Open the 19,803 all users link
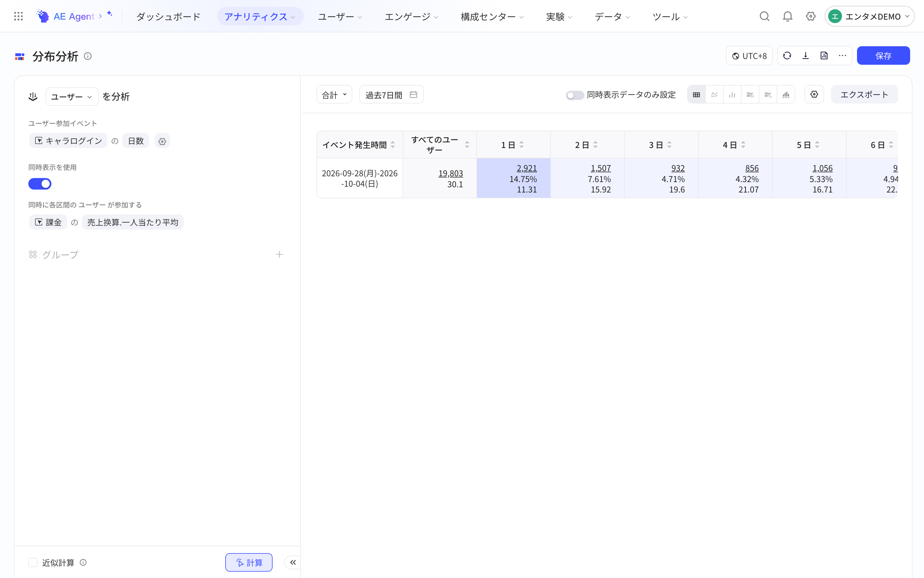 pyautogui.click(x=450, y=174)
